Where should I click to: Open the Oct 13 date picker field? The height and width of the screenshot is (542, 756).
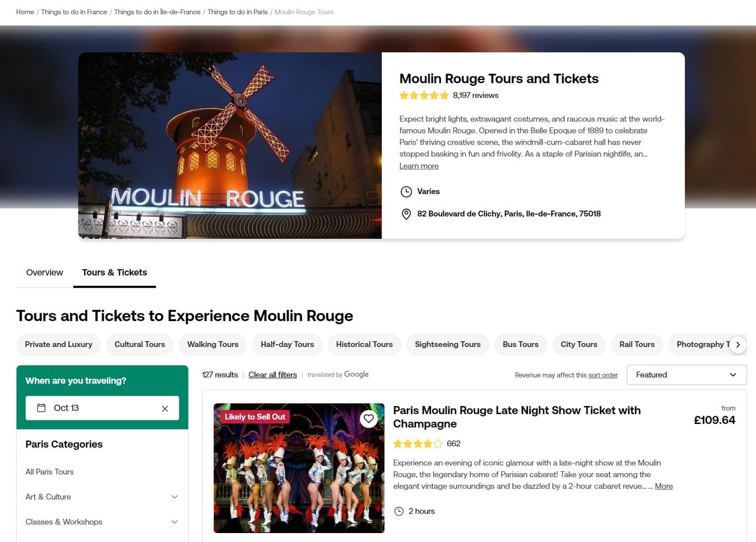click(x=102, y=408)
